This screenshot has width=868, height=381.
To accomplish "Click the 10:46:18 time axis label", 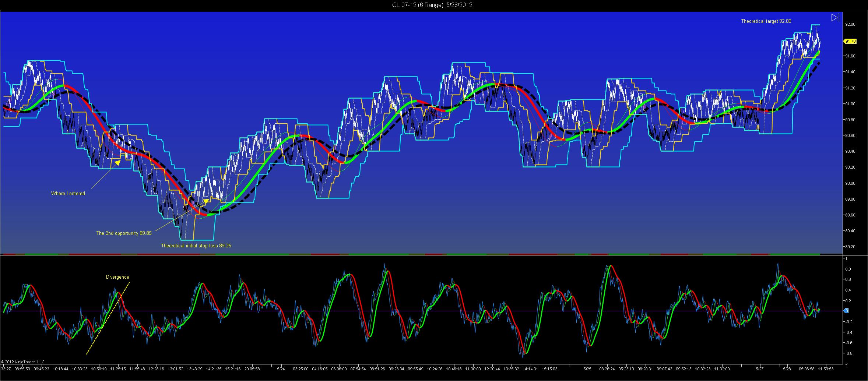I will coord(454,369).
